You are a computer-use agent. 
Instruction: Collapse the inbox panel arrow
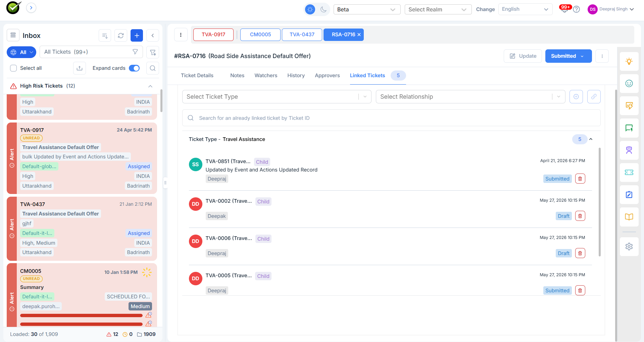pyautogui.click(x=153, y=36)
